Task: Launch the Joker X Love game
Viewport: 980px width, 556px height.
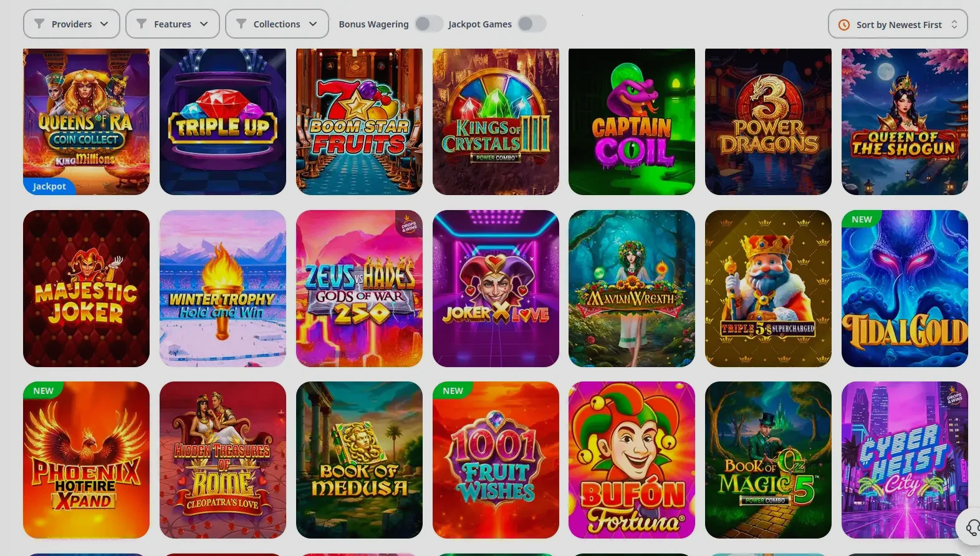Action: pyautogui.click(x=496, y=289)
